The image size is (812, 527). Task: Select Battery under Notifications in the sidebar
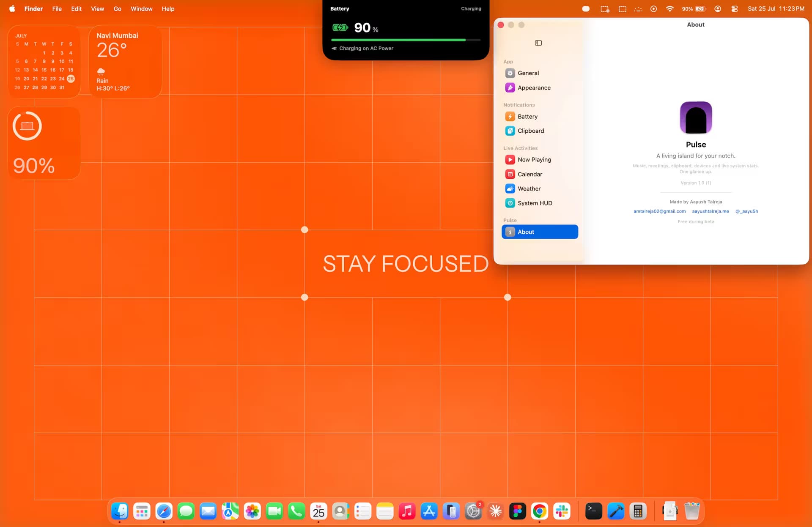(x=540, y=117)
